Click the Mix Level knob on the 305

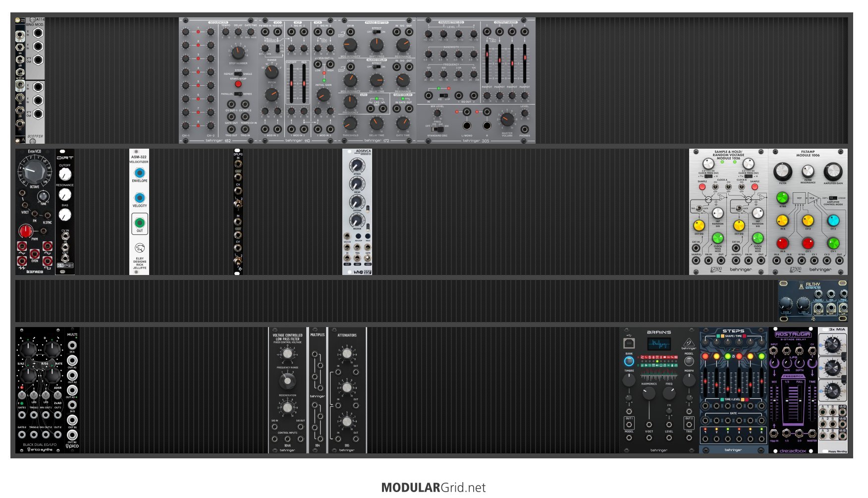coord(437,113)
